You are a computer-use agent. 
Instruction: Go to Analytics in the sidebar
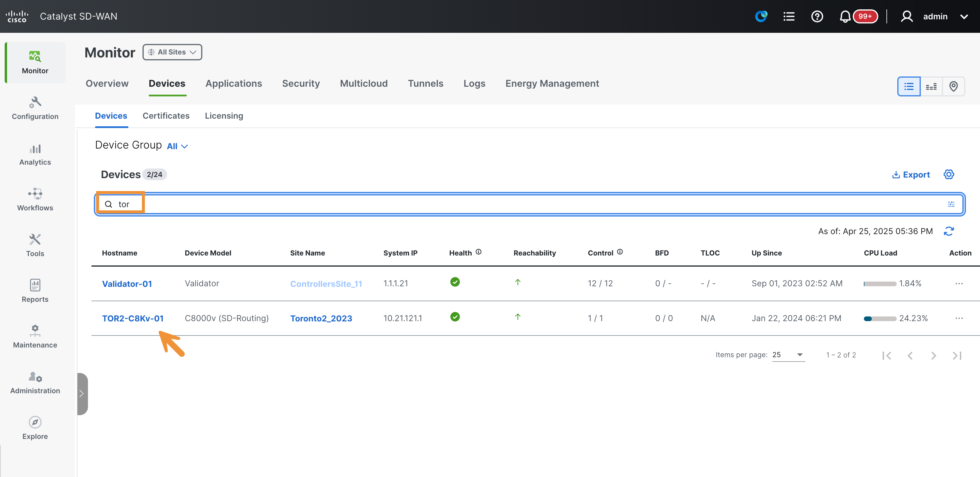tap(35, 154)
